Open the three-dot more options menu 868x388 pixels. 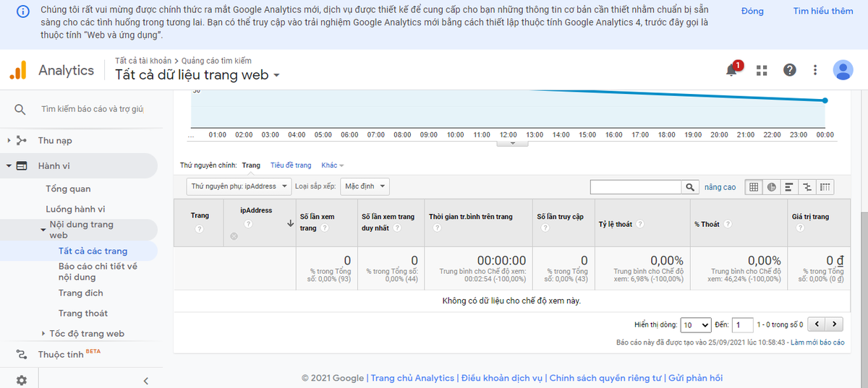(815, 70)
